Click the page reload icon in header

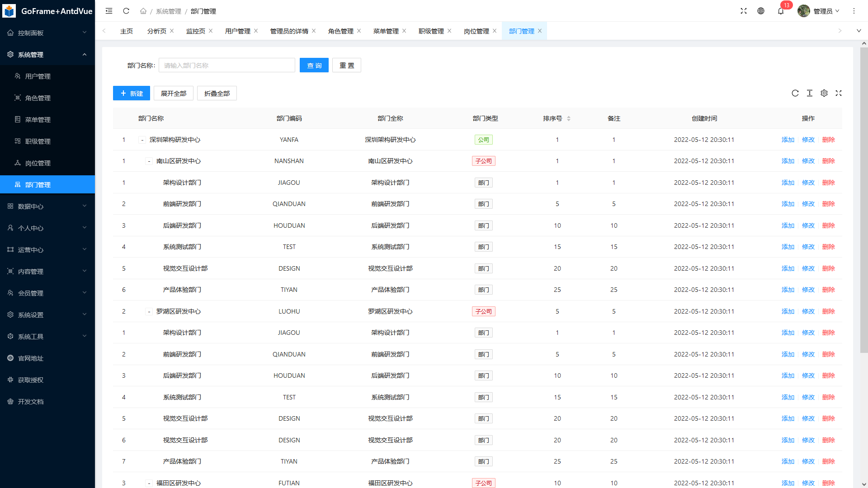coord(126,11)
